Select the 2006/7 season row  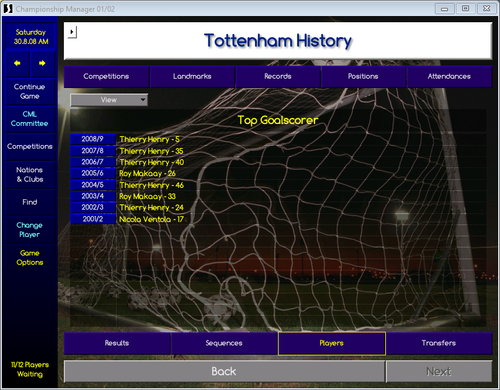[93, 162]
